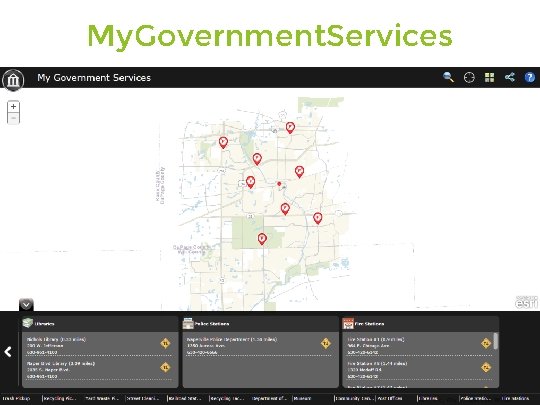Collapse results panel with down chevron
The image size is (540, 405).
(26, 304)
